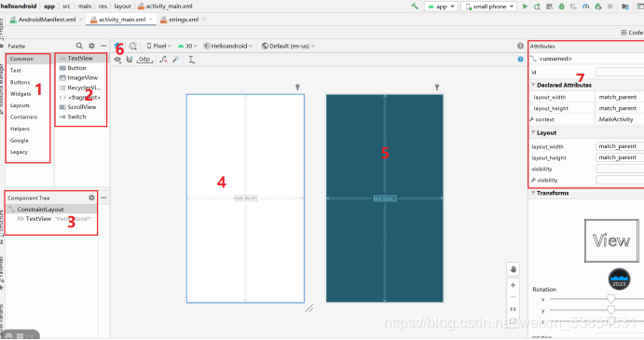644x340 pixels.
Task: Open the Helloandroid theme dropdown
Action: [228, 46]
